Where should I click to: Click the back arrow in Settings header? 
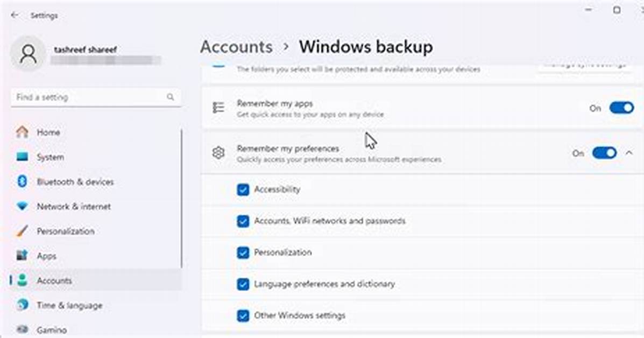pos(15,15)
